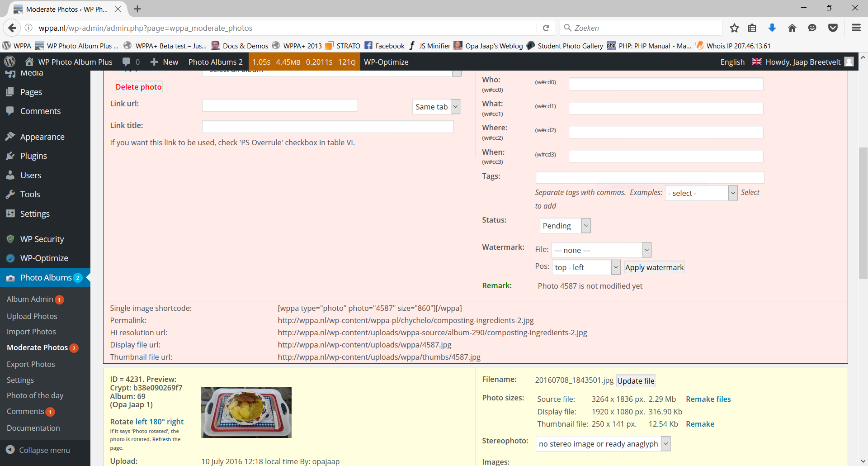
Task: Click the Delete photo button
Action: 138,86
